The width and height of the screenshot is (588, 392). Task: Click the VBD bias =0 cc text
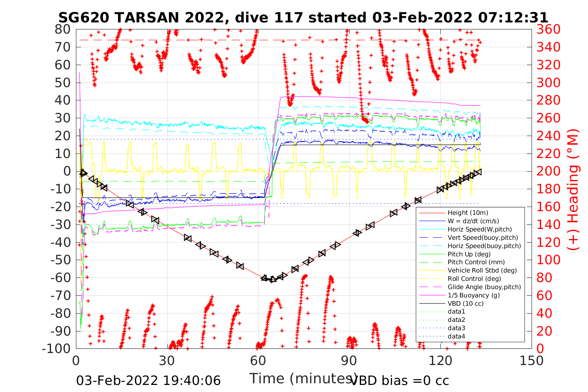[x=400, y=380]
